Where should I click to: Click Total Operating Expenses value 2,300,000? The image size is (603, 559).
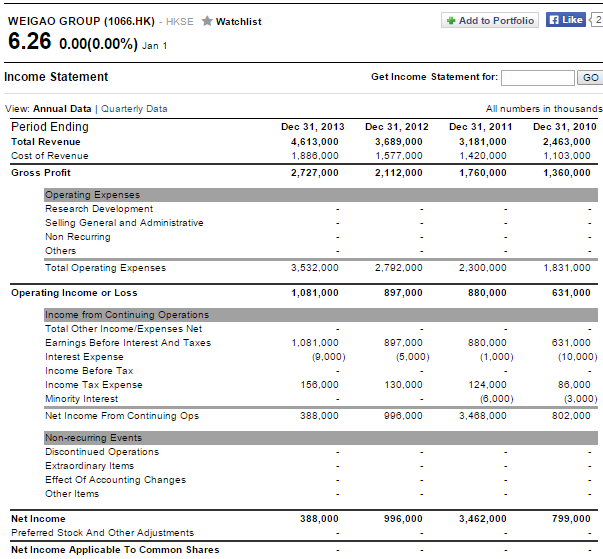coord(483,268)
